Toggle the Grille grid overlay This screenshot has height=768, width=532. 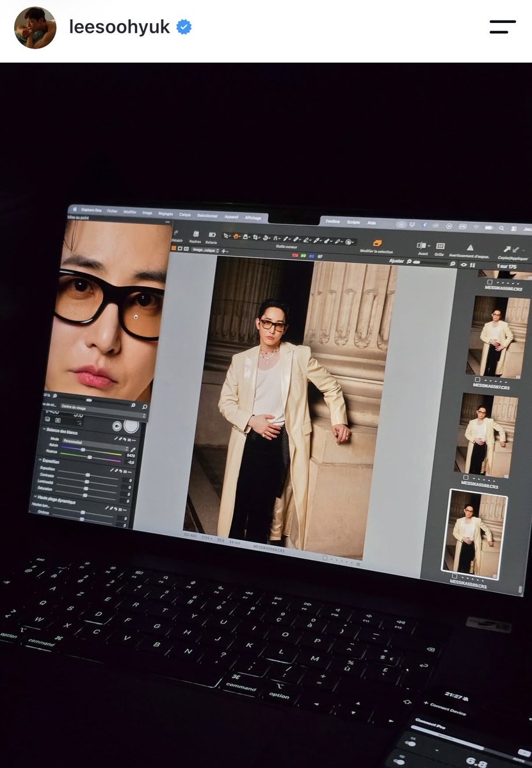coord(440,246)
